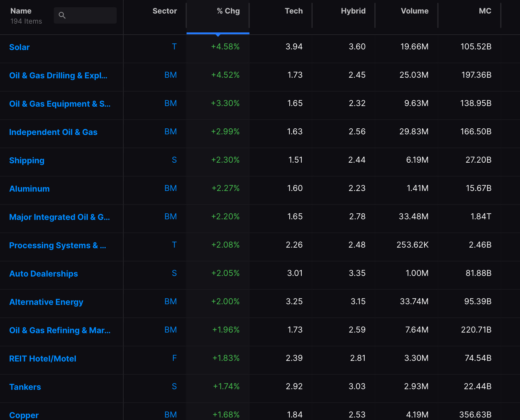Click sector T in Processing Systems row
520x420 pixels.
point(174,245)
